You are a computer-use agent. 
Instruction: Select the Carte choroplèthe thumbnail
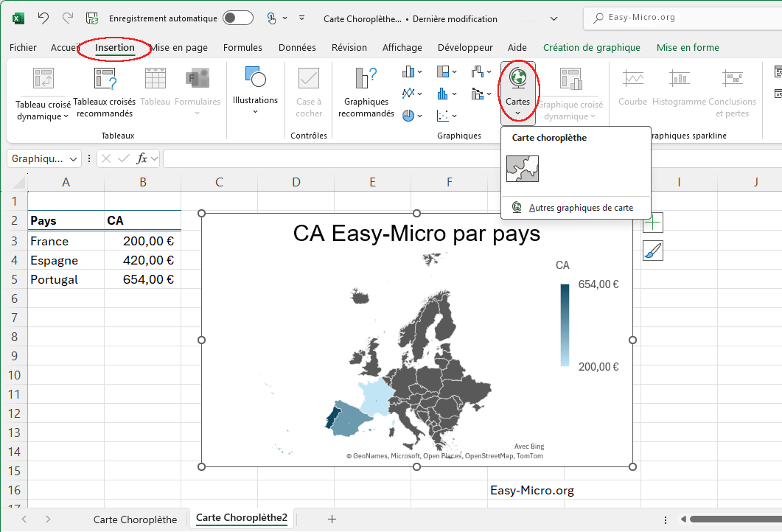coord(522,169)
